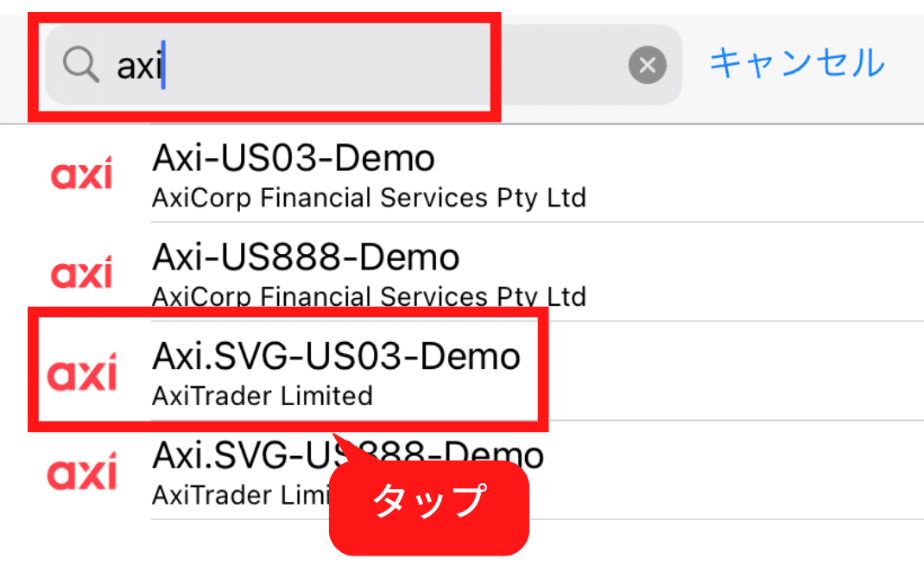Clear the search text with X icon

pyautogui.click(x=647, y=65)
